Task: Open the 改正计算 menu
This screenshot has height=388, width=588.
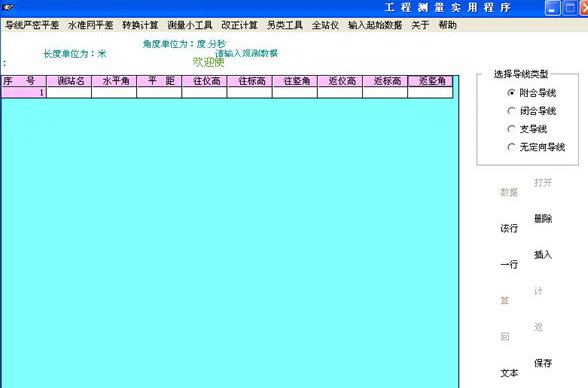Action: pyautogui.click(x=239, y=25)
